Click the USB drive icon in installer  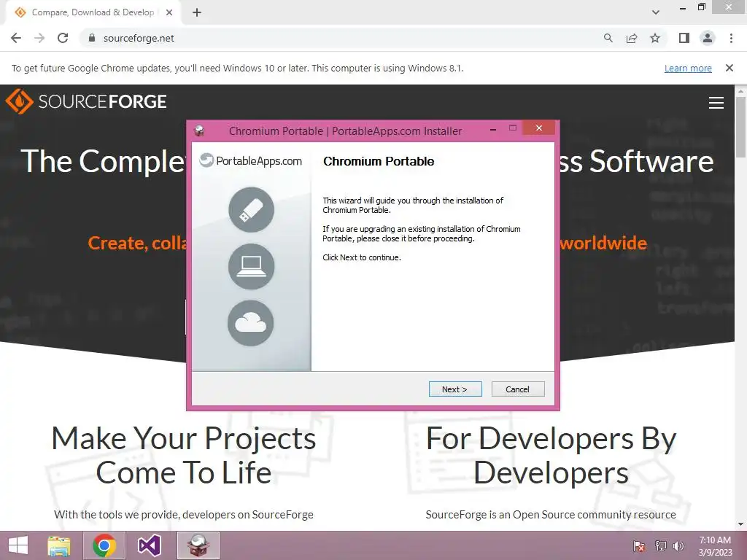tap(251, 209)
